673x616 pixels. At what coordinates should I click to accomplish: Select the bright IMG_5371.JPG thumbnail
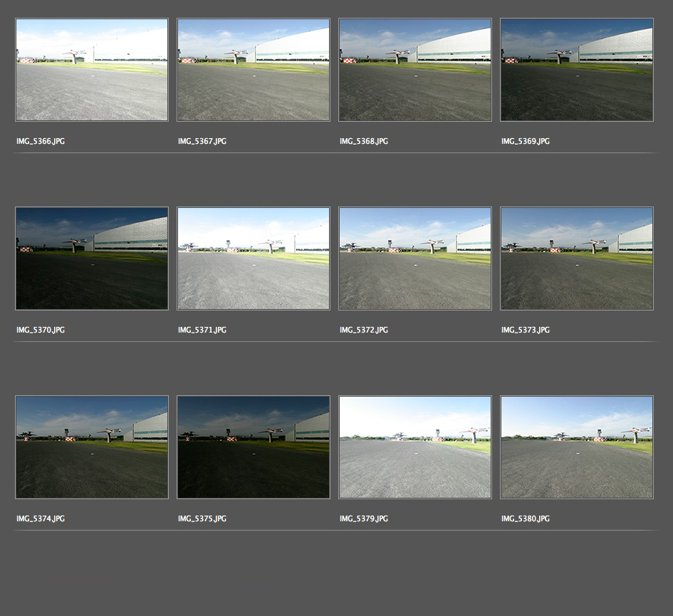[254, 259]
